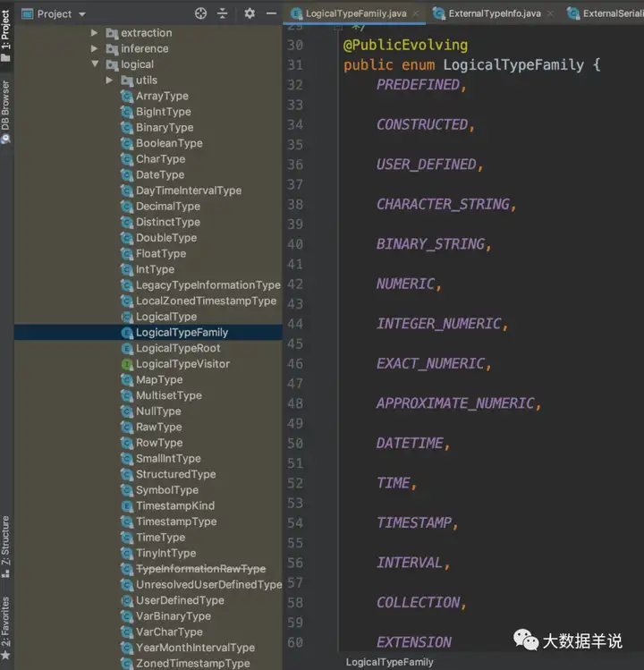Open the Favorites tool window
This screenshot has width=644, height=670.
[5, 628]
